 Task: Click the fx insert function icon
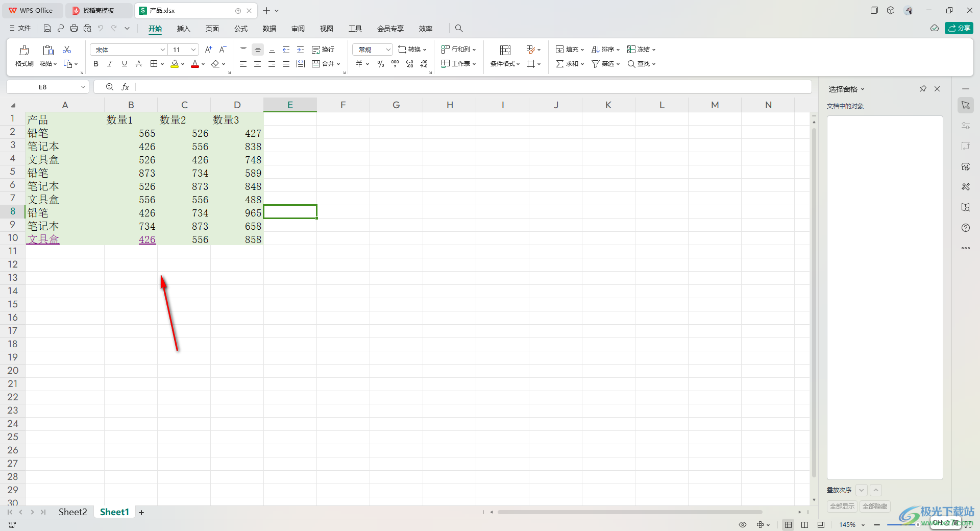click(x=125, y=87)
